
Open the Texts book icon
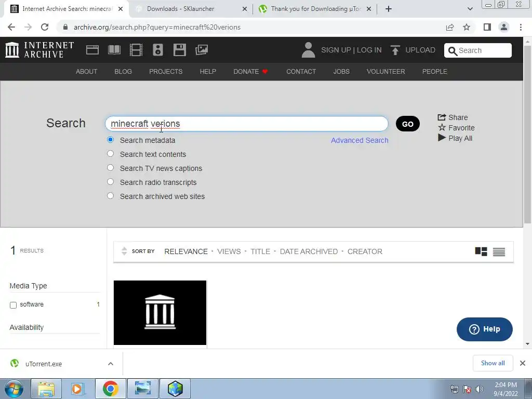point(114,50)
